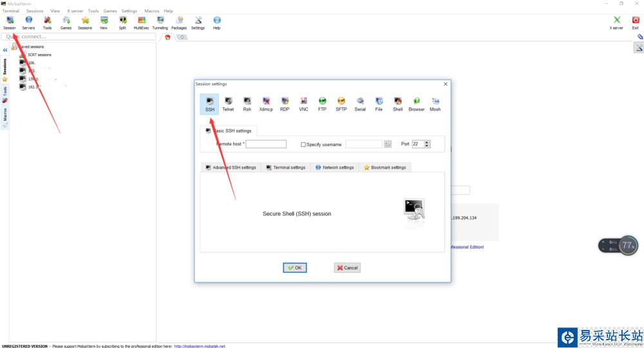Click the Remote host input field

click(266, 144)
